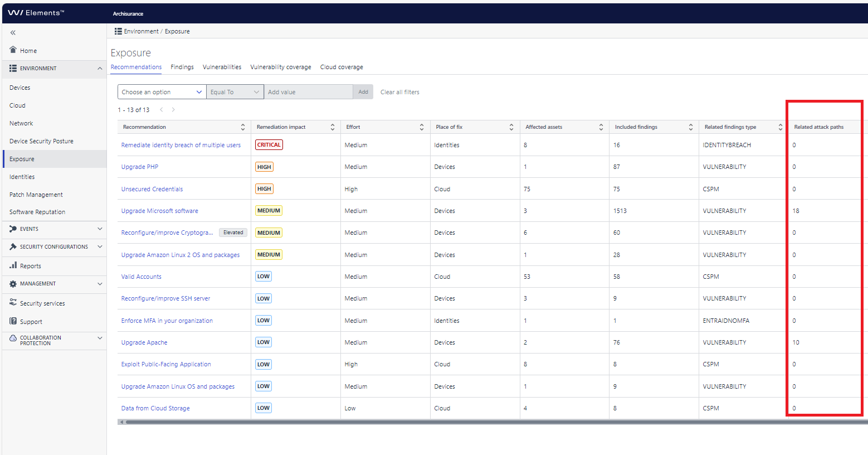The image size is (868, 455).
Task: Open Home via house icon
Action: [x=13, y=50]
